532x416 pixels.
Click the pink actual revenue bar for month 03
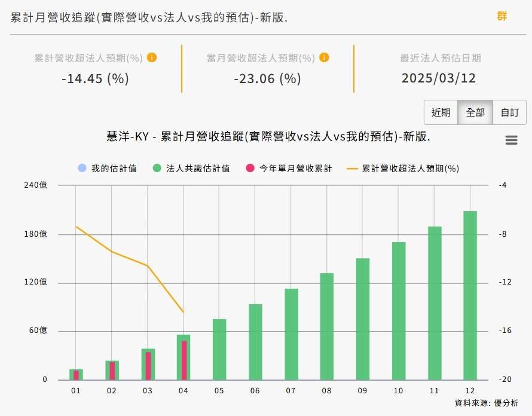click(x=148, y=366)
